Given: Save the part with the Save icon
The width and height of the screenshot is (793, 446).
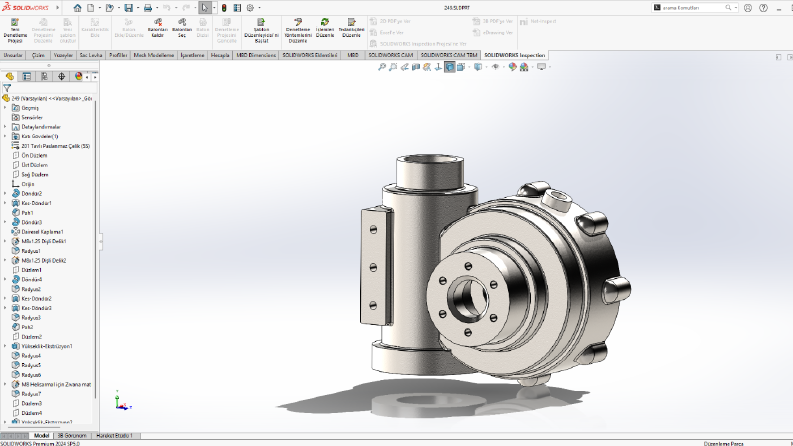Looking at the screenshot, I should tap(128, 8).
